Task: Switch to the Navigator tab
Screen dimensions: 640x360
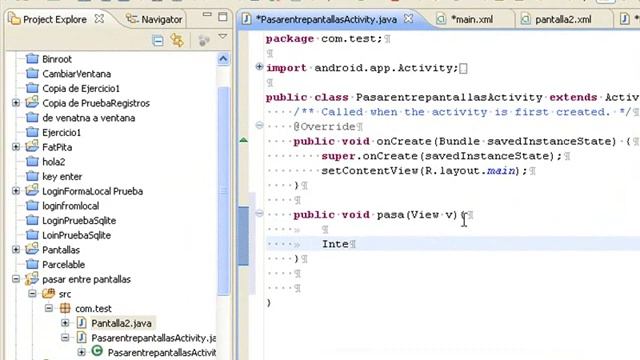Action: coord(154,19)
